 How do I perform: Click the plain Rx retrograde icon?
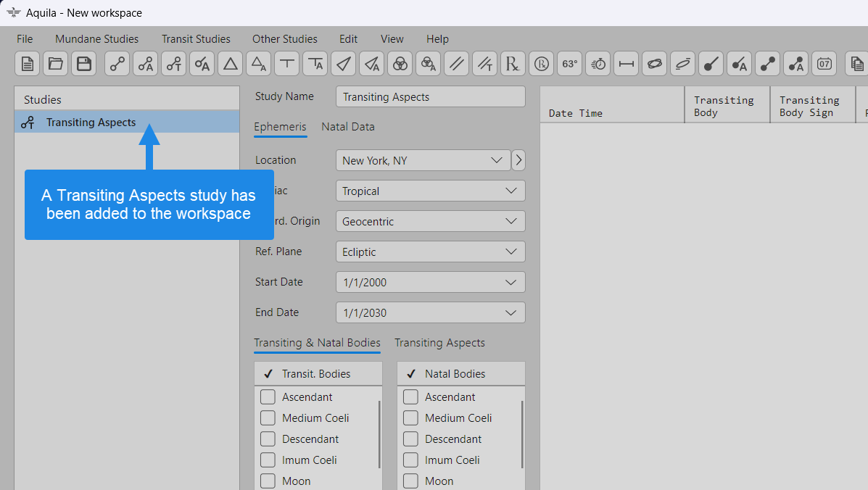pyautogui.click(x=513, y=64)
